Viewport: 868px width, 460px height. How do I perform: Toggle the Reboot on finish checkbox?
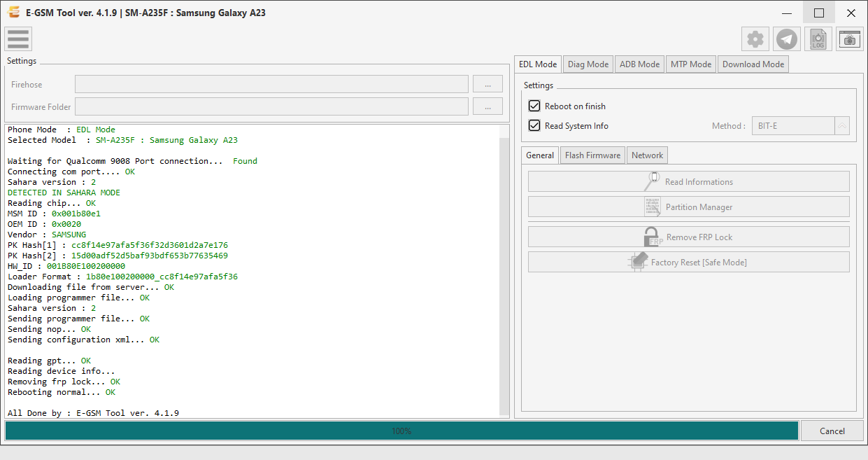(x=534, y=106)
